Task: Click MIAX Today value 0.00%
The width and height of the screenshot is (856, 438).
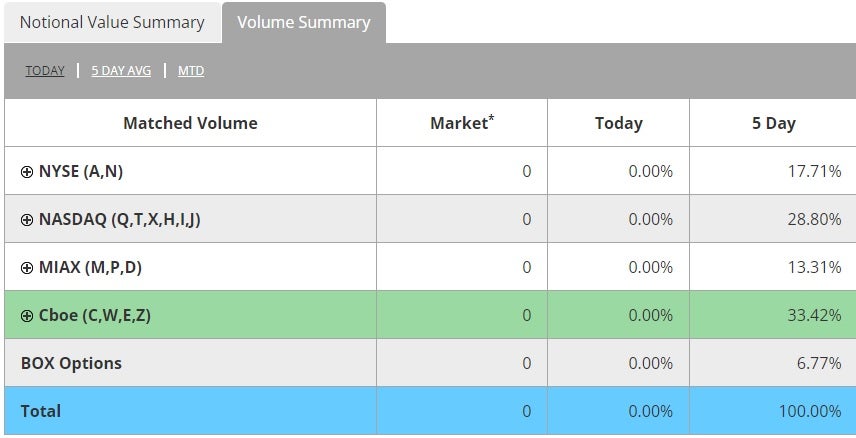Action: [651, 268]
